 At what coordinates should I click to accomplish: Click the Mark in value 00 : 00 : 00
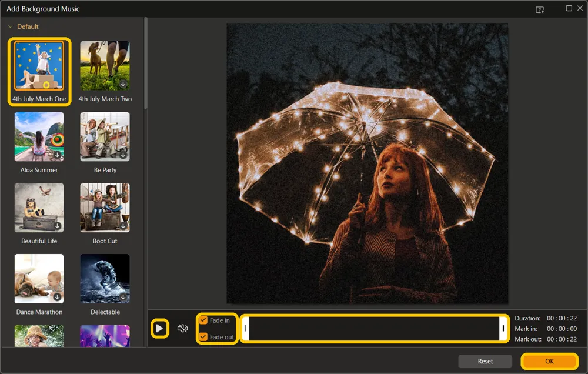click(x=562, y=329)
